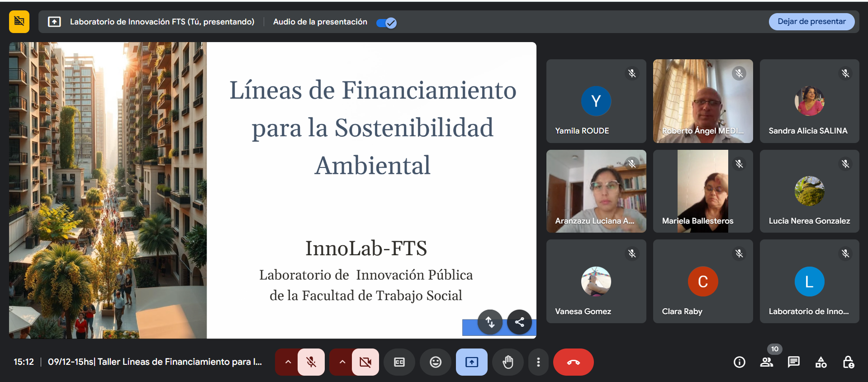
Task: Click muted mic icon on Lucia Nerea Gonzalez tile
Action: click(845, 163)
